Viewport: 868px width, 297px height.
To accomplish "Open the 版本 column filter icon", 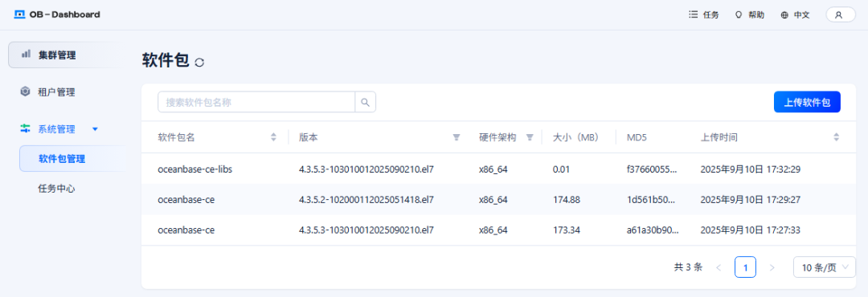I will (x=457, y=137).
